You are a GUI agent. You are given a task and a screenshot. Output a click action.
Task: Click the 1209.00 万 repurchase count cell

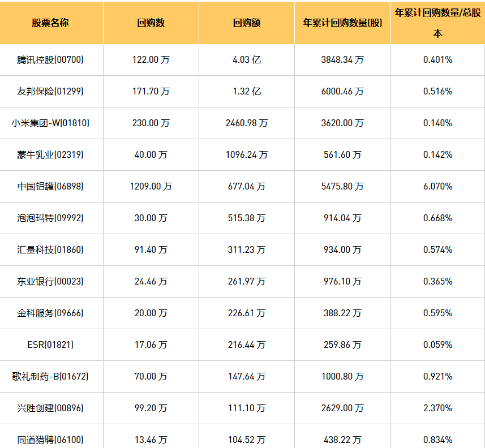pyautogui.click(x=151, y=186)
